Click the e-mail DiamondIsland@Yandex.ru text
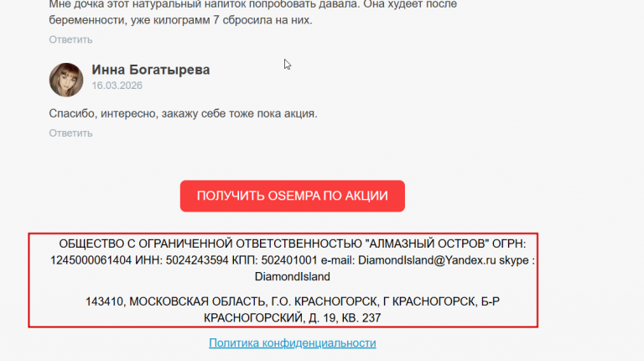This screenshot has width=644, height=361. [x=427, y=260]
